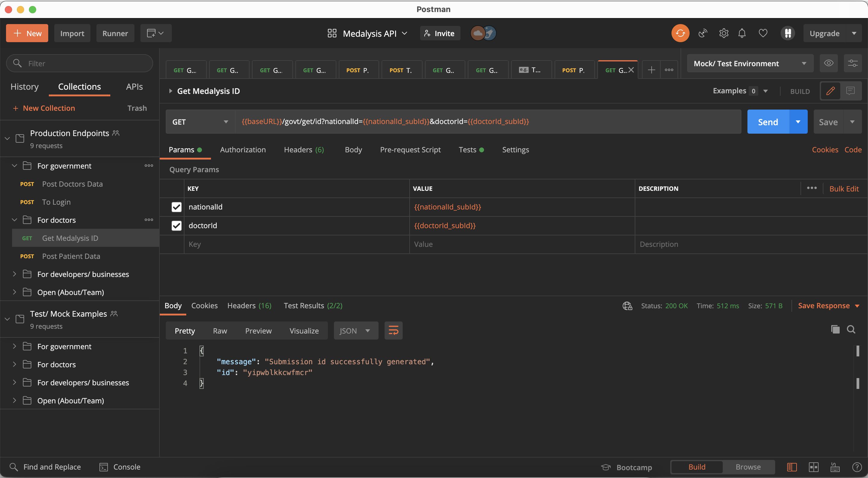Toggle the response line wrap icon
868x478 pixels.
(393, 331)
